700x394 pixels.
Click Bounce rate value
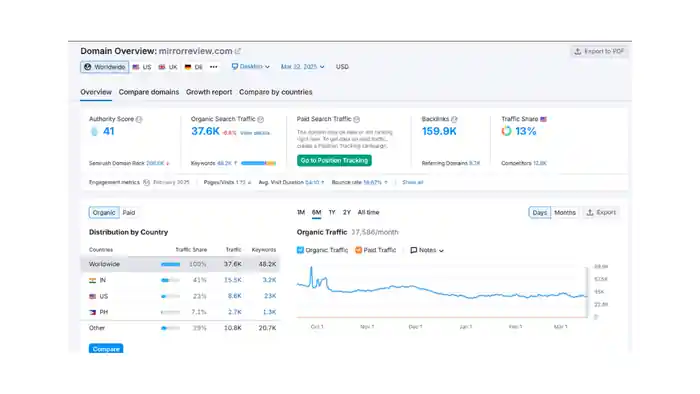(372, 182)
